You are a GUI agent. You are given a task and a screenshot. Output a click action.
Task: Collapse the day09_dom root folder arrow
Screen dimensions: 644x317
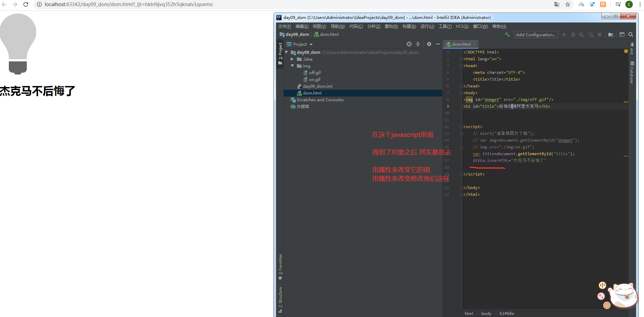tap(287, 52)
